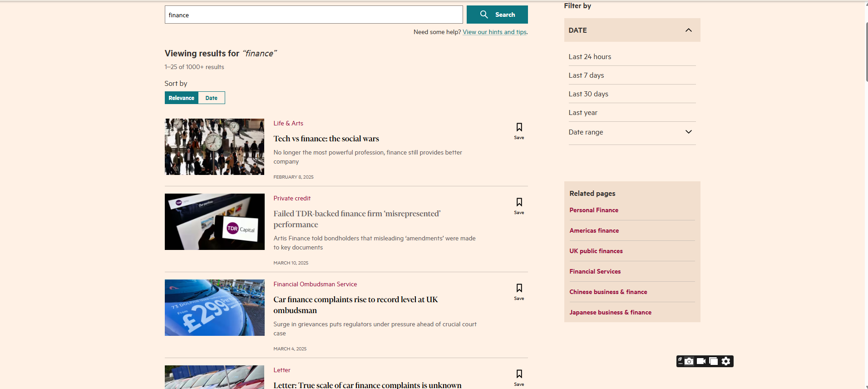Click the camera screenshot icon in floating toolbar
The image size is (868, 389).
point(689,361)
